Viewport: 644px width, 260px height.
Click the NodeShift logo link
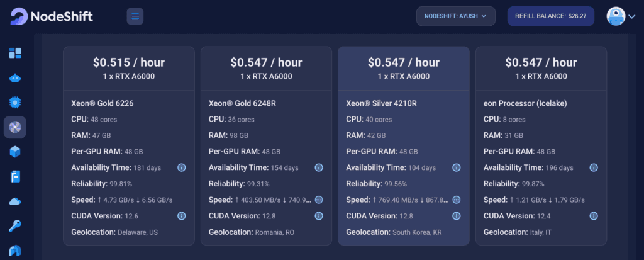pos(52,16)
